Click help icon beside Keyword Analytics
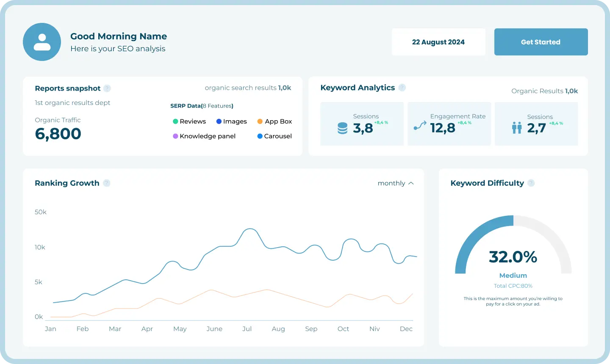Image resolution: width=610 pixels, height=364 pixels. tap(402, 87)
